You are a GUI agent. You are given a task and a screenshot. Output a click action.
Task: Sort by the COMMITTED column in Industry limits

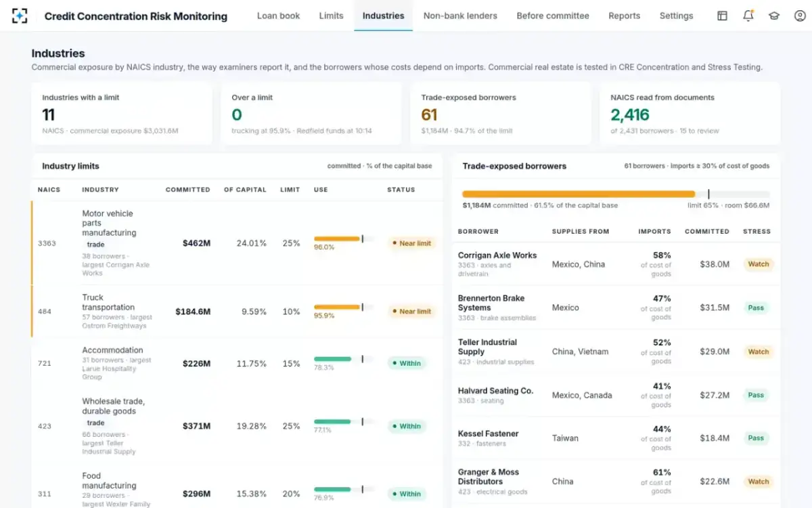click(188, 190)
